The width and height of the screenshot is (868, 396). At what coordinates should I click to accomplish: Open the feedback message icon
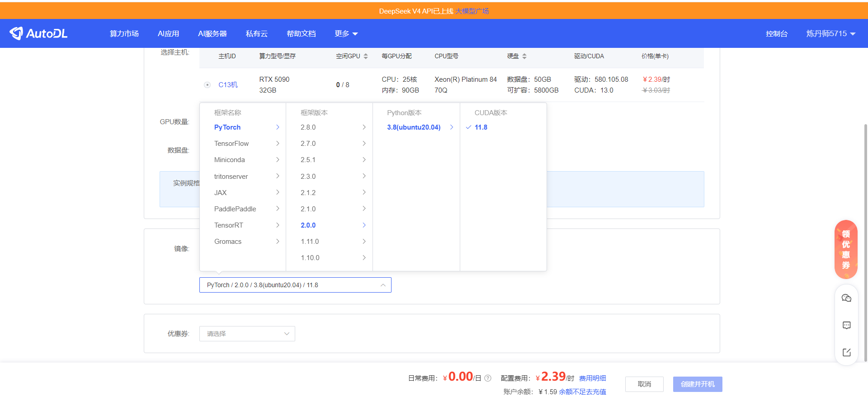[846, 325]
